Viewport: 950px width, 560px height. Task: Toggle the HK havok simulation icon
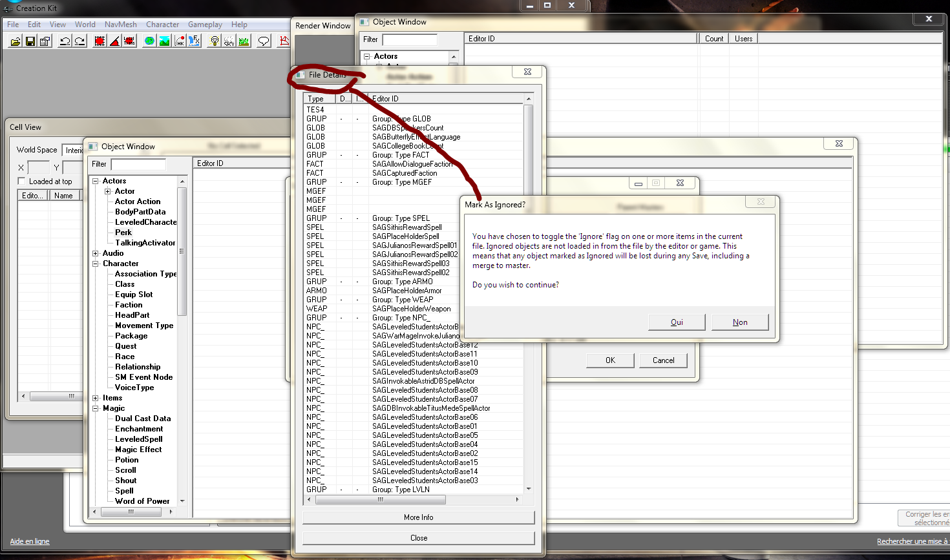[179, 41]
